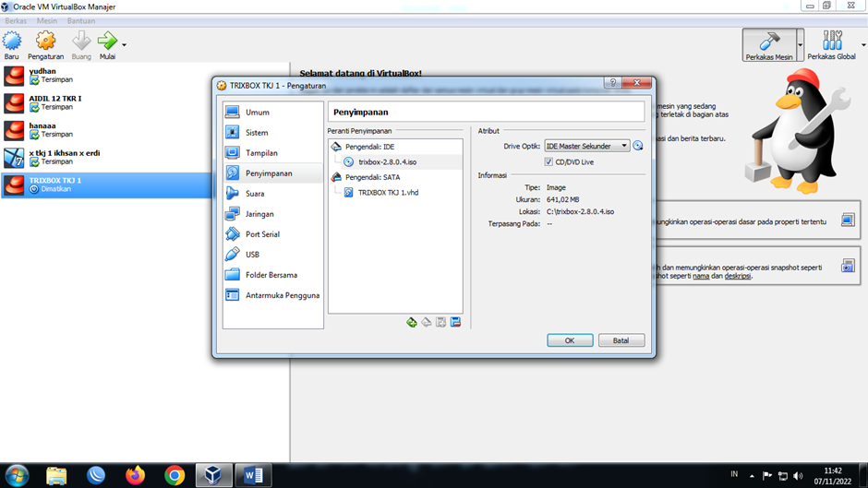Expand the Mulai start options arrow
Viewport: 868px width, 488px height.
pos(124,45)
